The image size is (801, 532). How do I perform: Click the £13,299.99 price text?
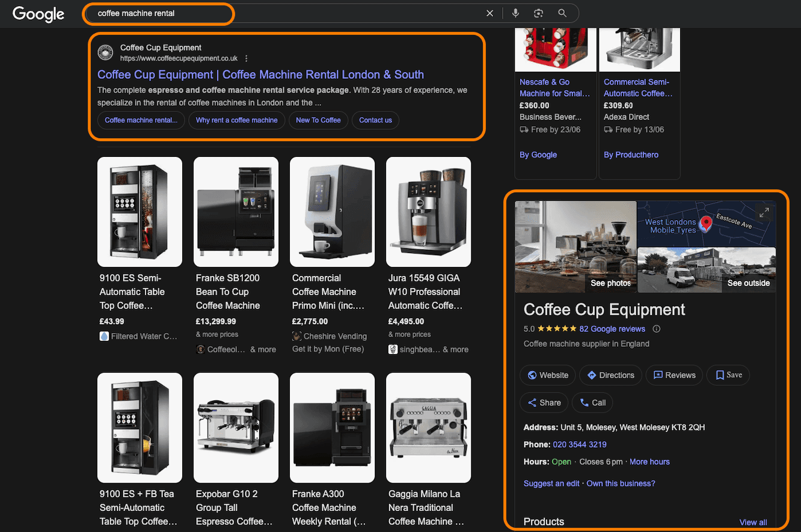(x=216, y=322)
